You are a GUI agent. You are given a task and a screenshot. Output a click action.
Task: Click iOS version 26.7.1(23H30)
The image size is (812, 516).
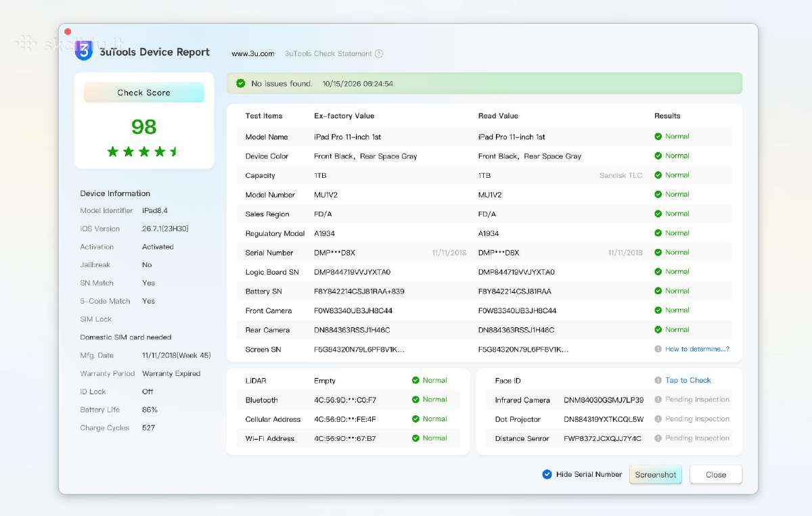click(x=165, y=229)
